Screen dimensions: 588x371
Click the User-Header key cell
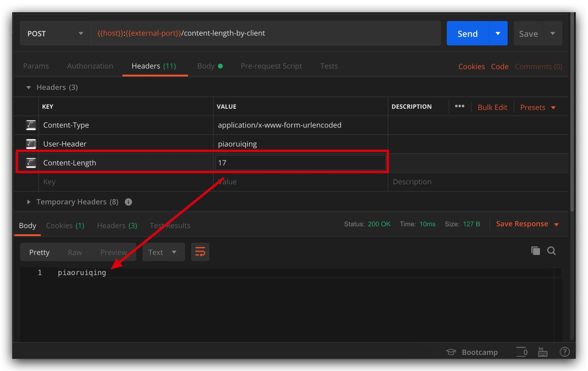126,144
